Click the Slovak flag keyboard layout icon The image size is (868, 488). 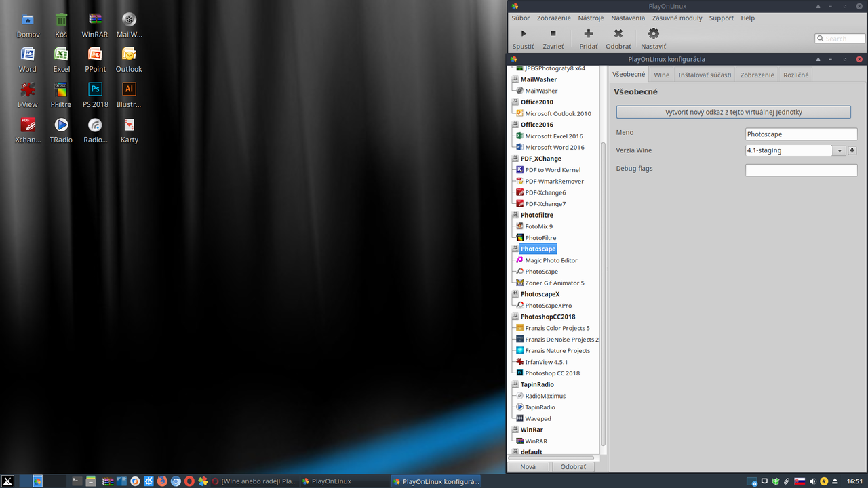pyautogui.click(x=800, y=481)
